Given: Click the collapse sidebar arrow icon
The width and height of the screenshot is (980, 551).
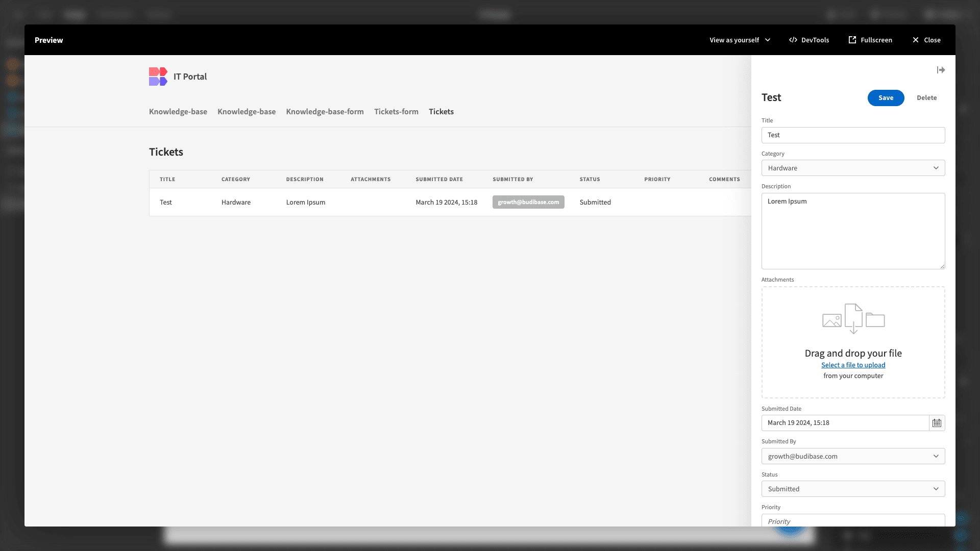Looking at the screenshot, I should pos(941,70).
